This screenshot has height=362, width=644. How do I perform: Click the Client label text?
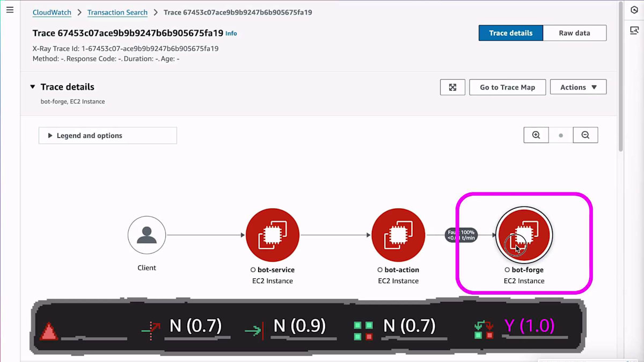147,268
